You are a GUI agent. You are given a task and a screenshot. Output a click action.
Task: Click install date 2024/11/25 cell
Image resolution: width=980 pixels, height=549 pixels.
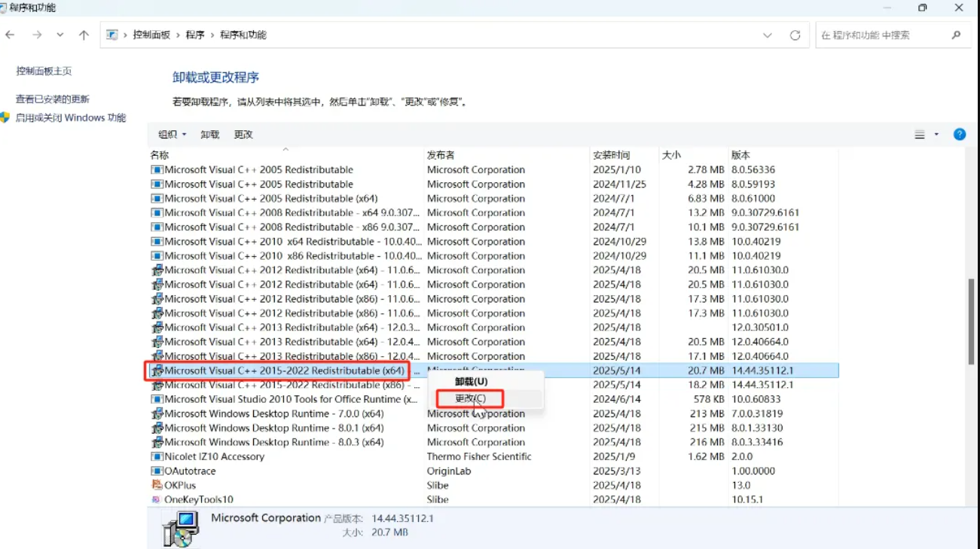619,184
